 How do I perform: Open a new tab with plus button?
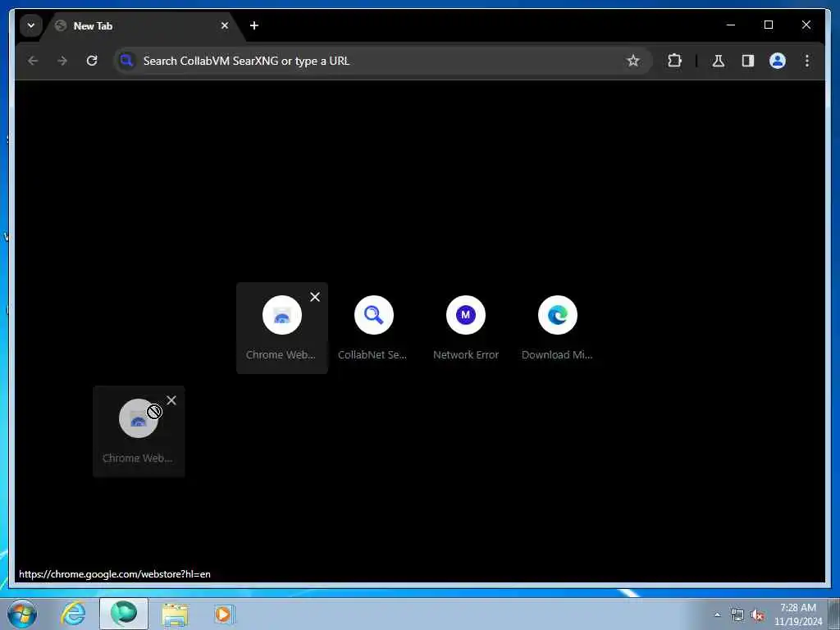coord(254,25)
